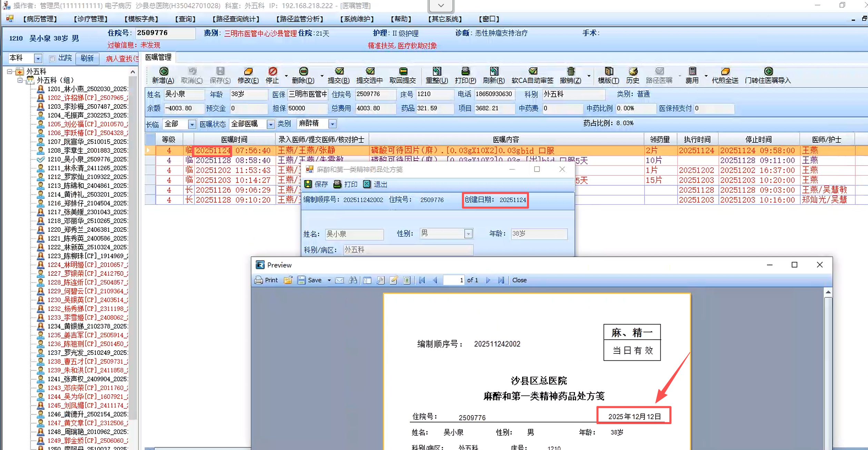Image resolution: width=868 pixels, height=450 pixels.
Task: Click the 打印(P) print toolbar icon
Action: 465,72
